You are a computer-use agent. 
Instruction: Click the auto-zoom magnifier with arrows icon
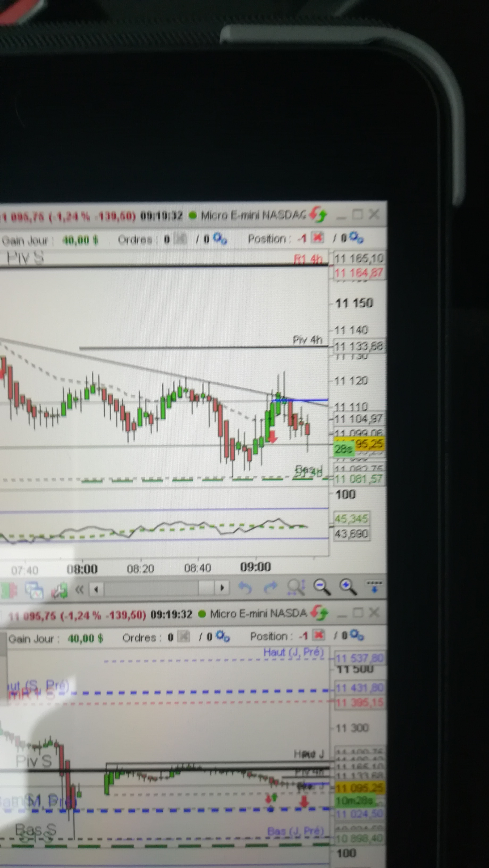[x=296, y=587]
